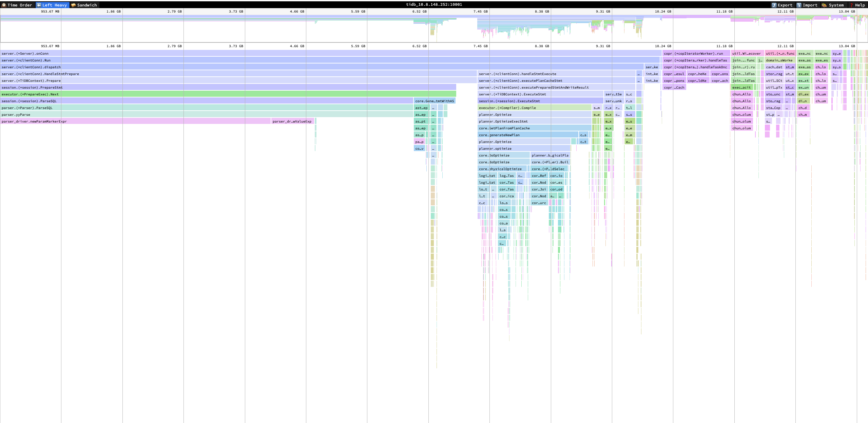Click the left arrow icon of Left Heavy
This screenshot has width=868, height=423.
pyautogui.click(x=39, y=5)
